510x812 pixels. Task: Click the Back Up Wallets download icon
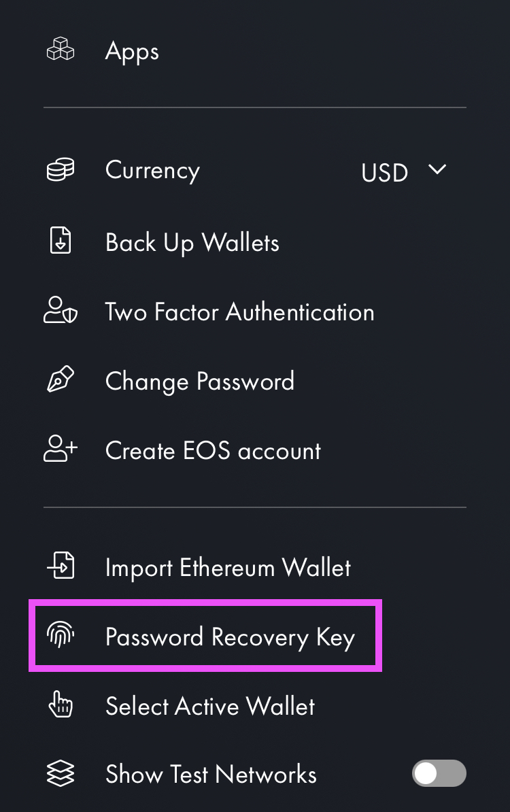pyautogui.click(x=61, y=240)
